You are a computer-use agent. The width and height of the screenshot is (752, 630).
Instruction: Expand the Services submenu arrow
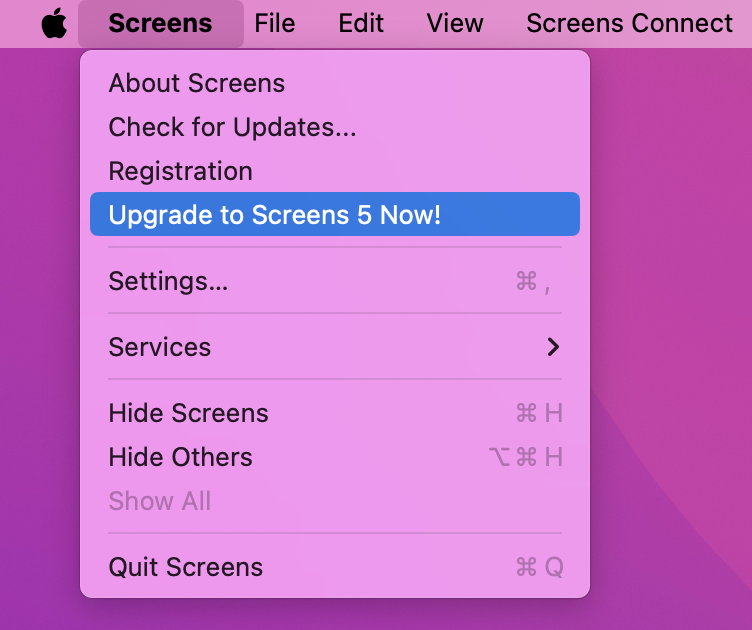pyautogui.click(x=553, y=347)
